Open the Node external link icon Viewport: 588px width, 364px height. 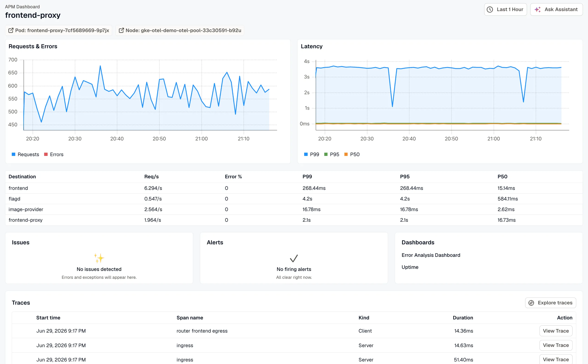121,30
